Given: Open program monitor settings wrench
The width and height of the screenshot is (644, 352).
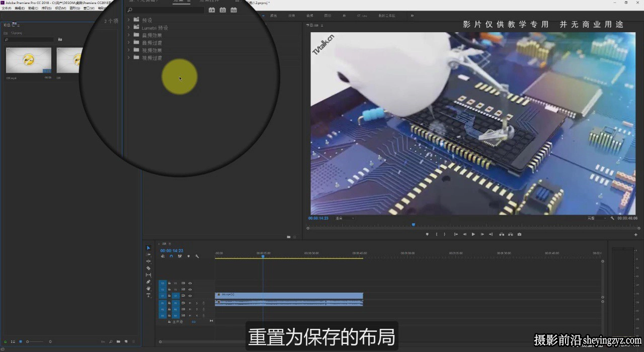Looking at the screenshot, I should 612,218.
